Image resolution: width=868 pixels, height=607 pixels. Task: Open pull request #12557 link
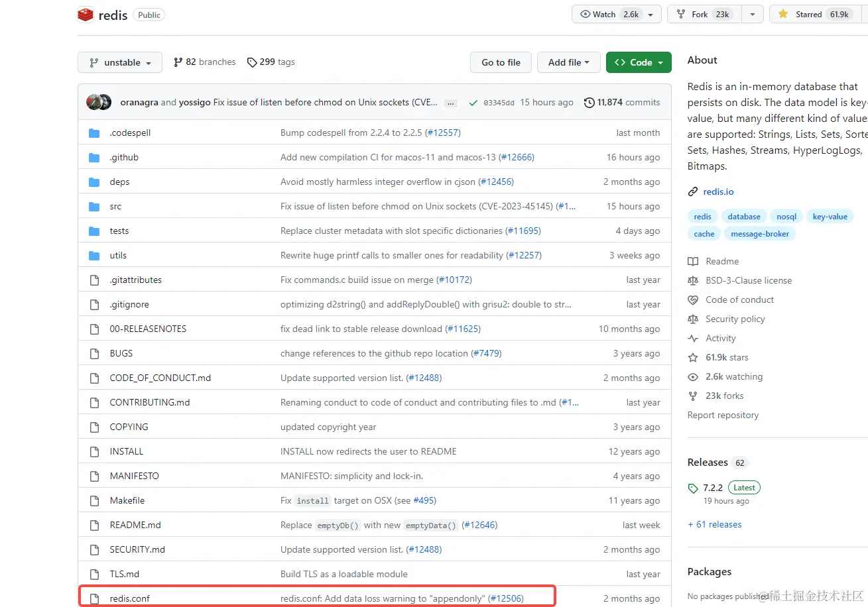point(442,133)
